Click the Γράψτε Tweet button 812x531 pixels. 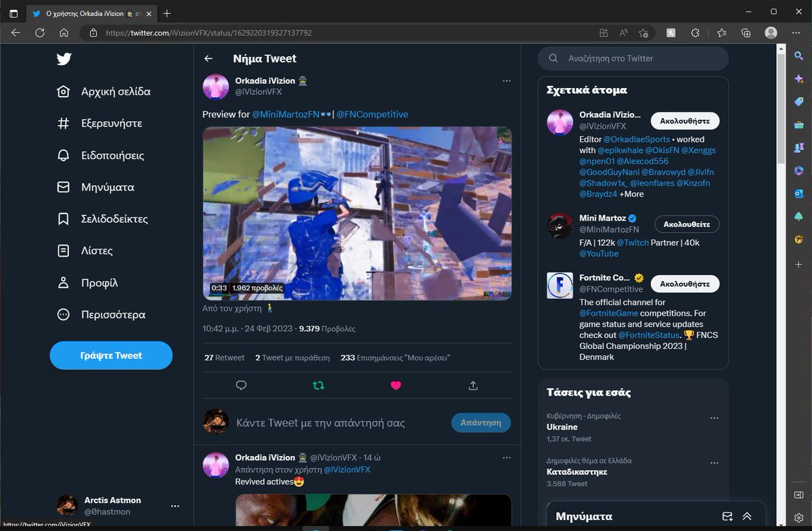(111, 356)
